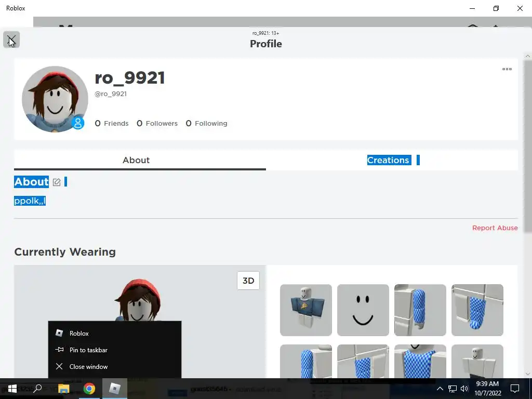Screen dimensions: 532x399
Task: Show hidden system tray icons
Action: click(440, 389)
